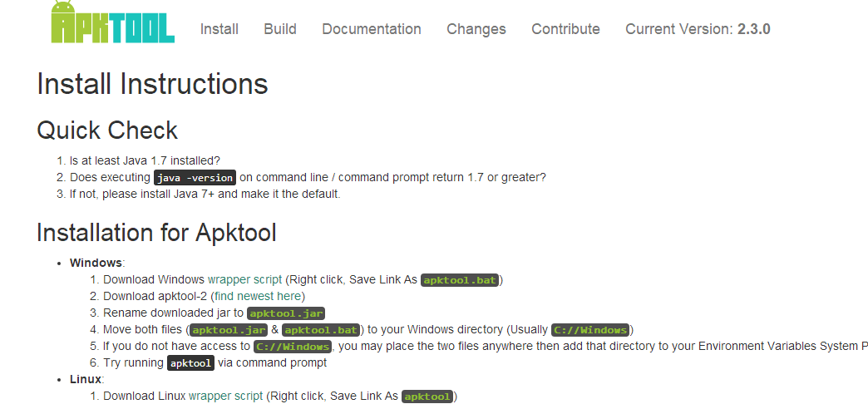Click the Apktool Android logo

111,23
